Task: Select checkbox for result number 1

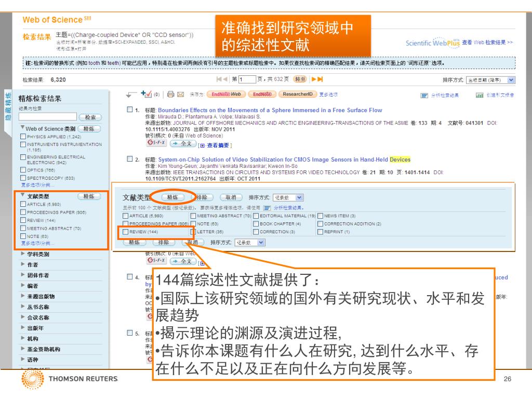Action: 130,110
